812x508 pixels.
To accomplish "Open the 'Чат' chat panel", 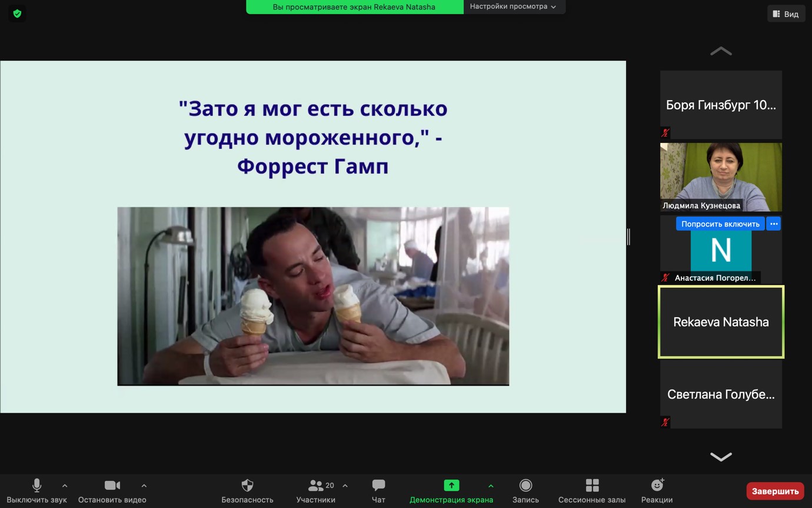I will (x=378, y=491).
